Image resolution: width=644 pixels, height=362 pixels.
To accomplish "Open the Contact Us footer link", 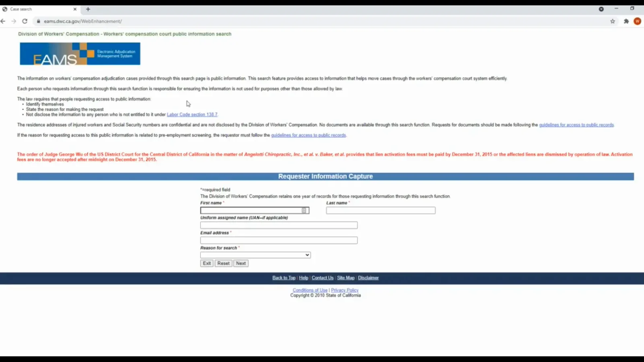I will (322, 278).
